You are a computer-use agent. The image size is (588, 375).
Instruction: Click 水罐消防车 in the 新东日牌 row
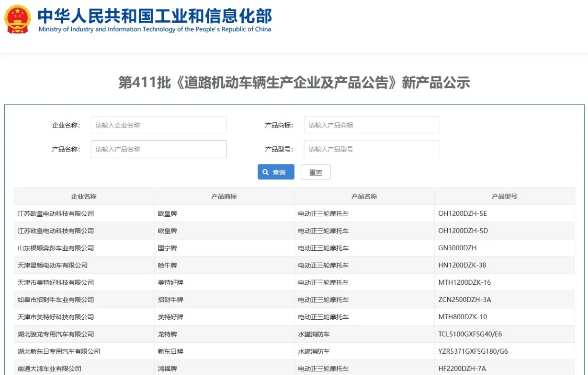click(314, 351)
